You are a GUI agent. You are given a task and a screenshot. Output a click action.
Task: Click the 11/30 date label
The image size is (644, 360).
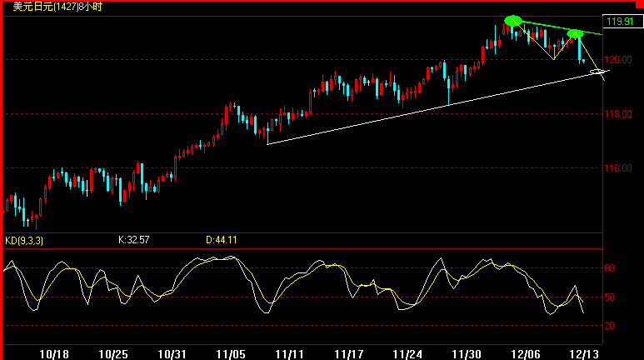(x=467, y=354)
